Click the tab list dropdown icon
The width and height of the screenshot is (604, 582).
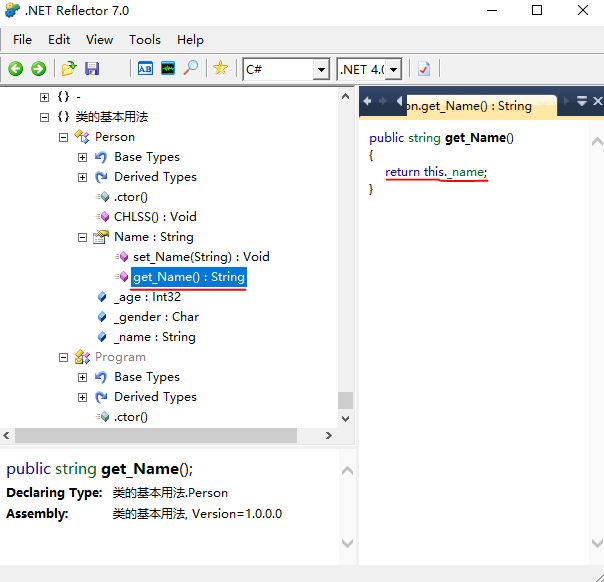[x=582, y=101]
